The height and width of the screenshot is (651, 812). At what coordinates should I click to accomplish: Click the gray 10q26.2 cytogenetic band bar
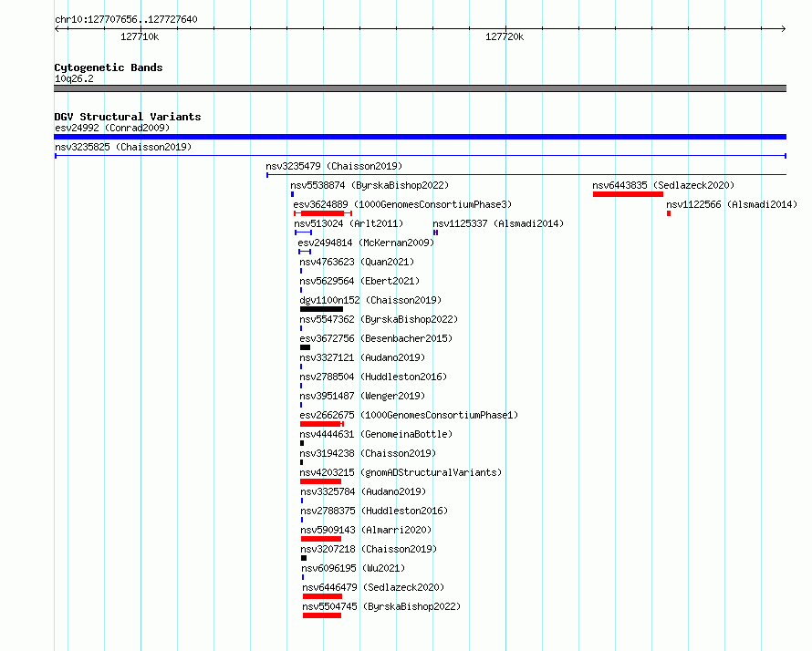[x=420, y=88]
